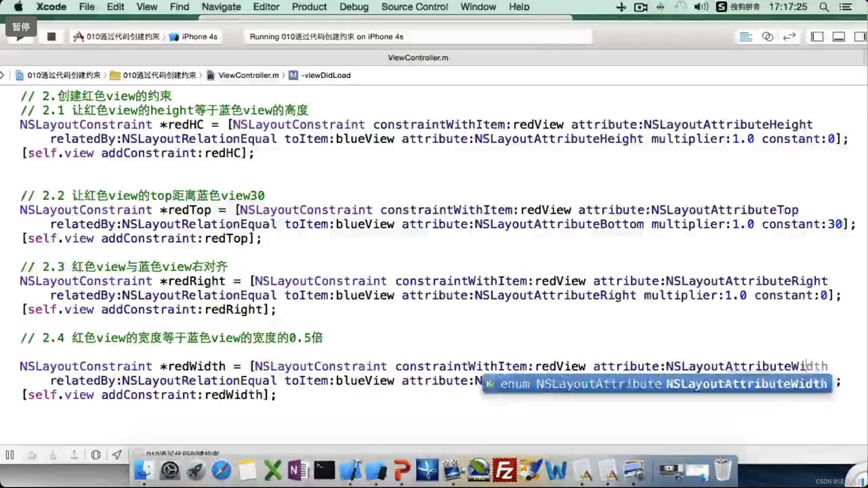Toggle the Utilities panel visibility
Viewport: 868px width, 488px height.
click(x=860, y=37)
